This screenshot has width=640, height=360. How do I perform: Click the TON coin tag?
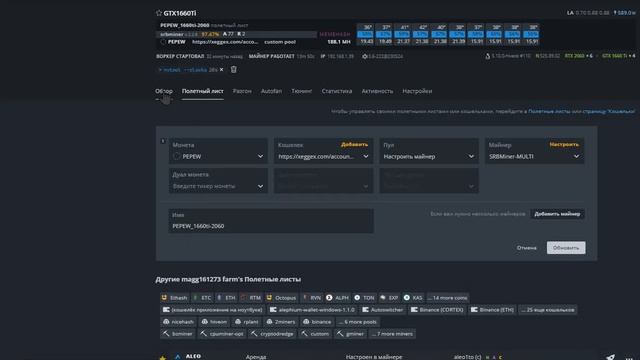click(x=364, y=298)
